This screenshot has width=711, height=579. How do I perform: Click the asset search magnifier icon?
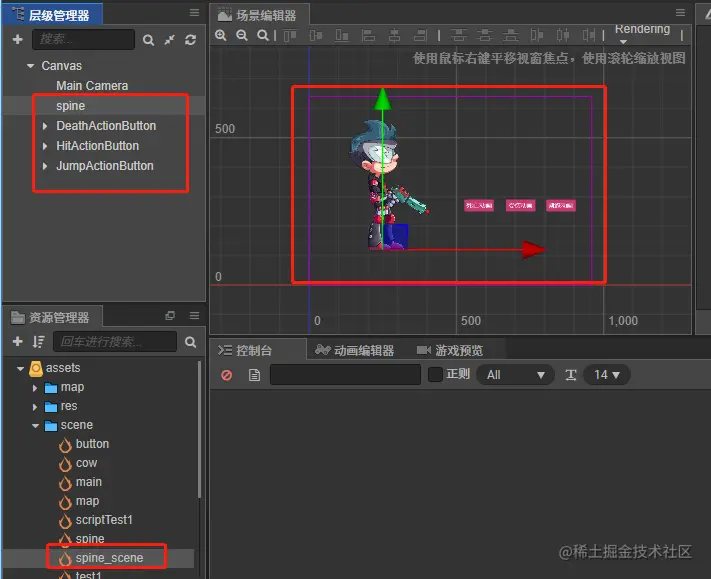click(190, 342)
